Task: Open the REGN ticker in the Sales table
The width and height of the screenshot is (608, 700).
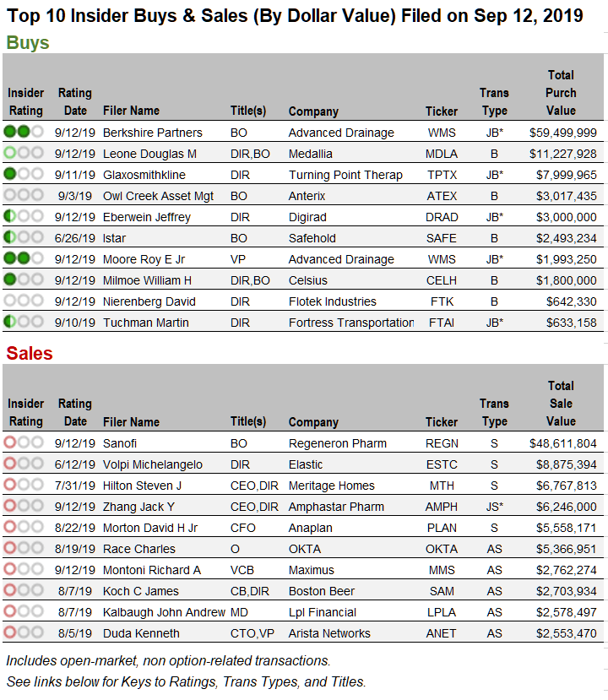Action: point(442,443)
